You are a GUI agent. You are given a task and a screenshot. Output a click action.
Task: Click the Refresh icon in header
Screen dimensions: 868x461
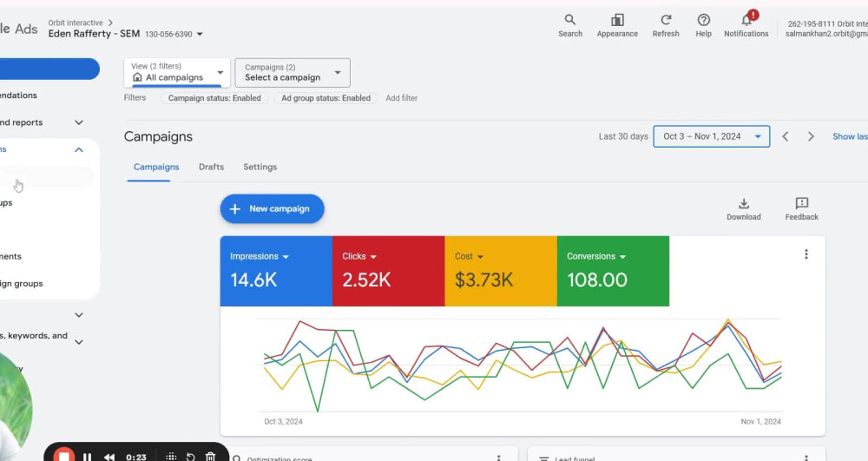(666, 25)
